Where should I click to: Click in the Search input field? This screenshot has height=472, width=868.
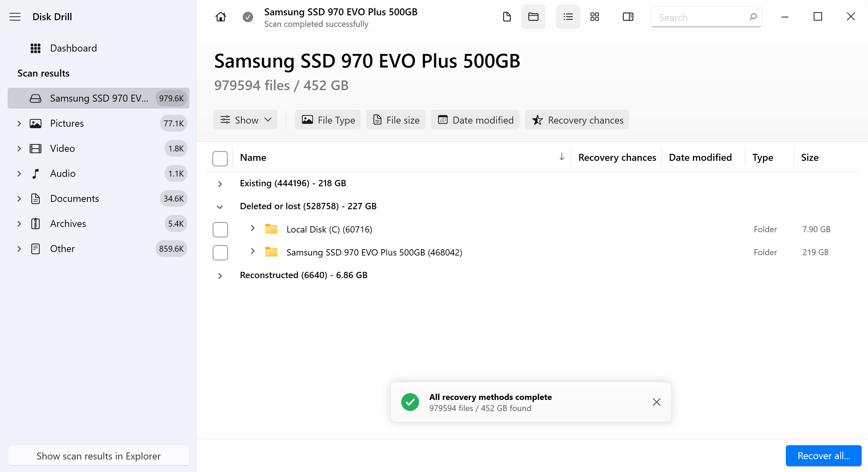coord(706,17)
